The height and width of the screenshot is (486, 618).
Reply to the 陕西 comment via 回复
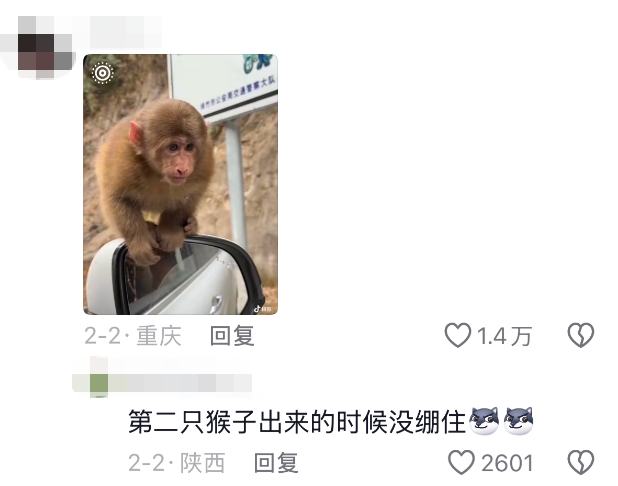click(x=276, y=463)
